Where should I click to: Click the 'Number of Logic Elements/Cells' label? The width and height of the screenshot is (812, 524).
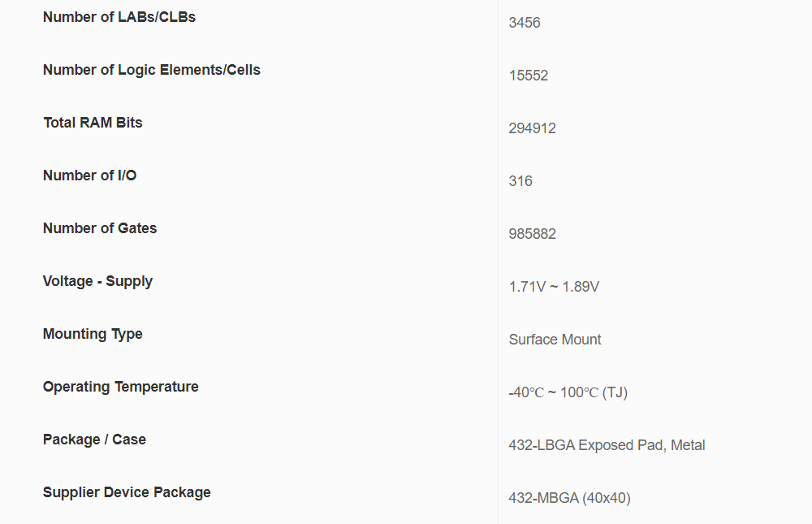(x=152, y=70)
